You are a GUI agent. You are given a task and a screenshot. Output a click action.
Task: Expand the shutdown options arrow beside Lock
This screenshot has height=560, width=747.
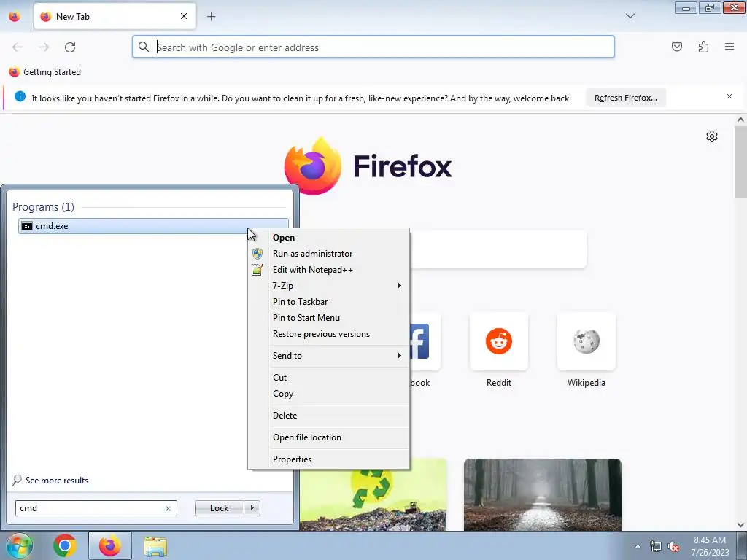pos(252,508)
